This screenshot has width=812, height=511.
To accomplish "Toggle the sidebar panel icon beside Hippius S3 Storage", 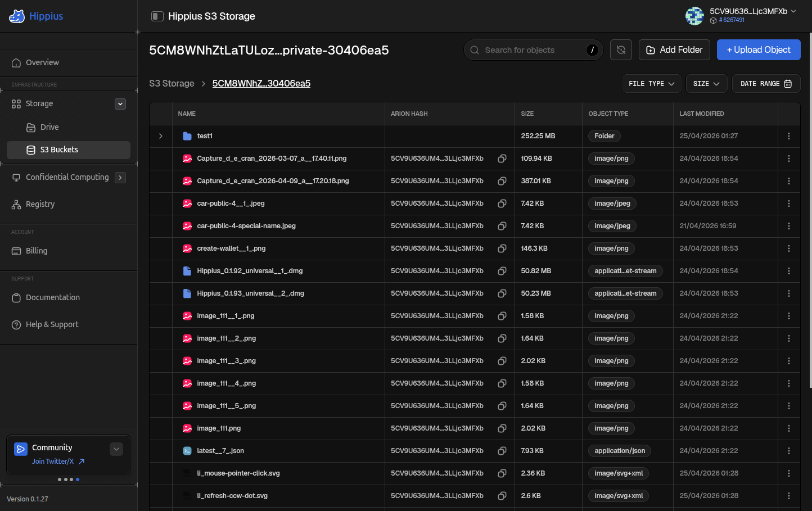I will [x=157, y=16].
